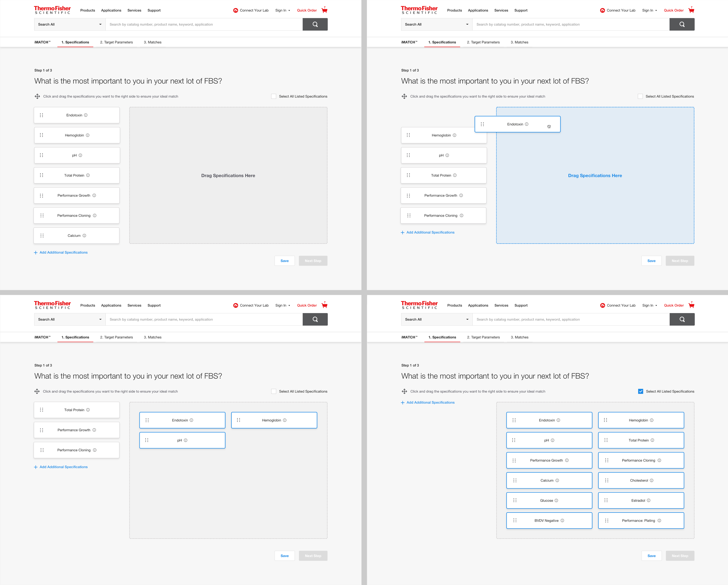Image resolution: width=728 pixels, height=585 pixels.
Task: Click the info icon next to Cholesterol
Action: click(652, 480)
